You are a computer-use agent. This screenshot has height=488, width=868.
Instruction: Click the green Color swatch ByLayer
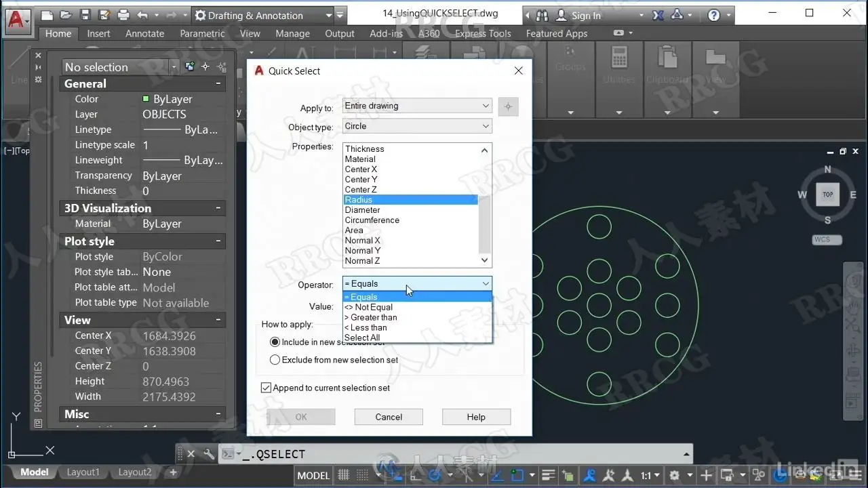point(146,99)
